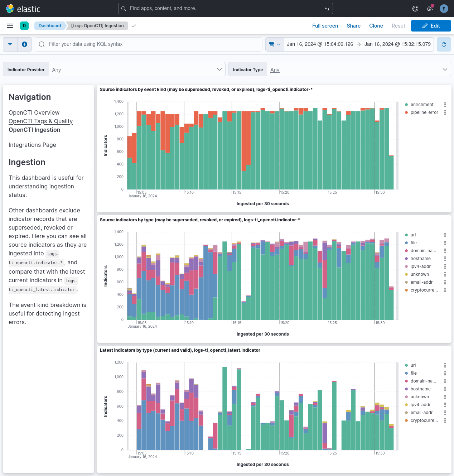Toggle the hostname series visibility

420,258
